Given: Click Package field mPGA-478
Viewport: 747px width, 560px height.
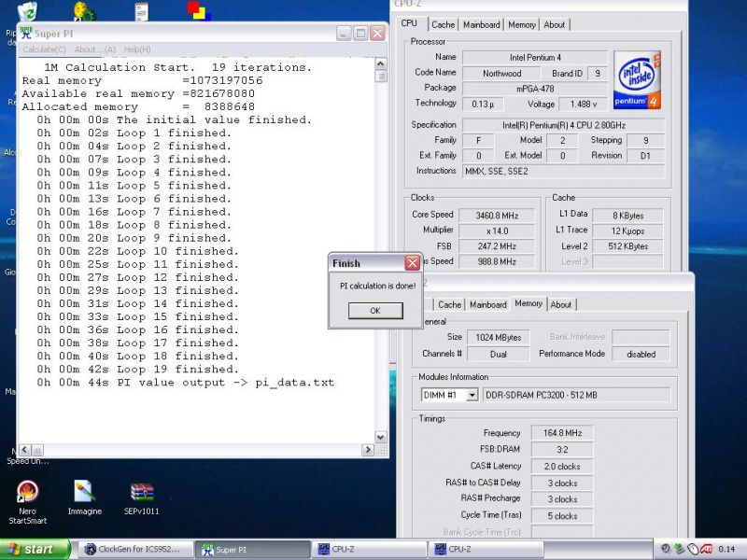Looking at the screenshot, I should tap(535, 89).
